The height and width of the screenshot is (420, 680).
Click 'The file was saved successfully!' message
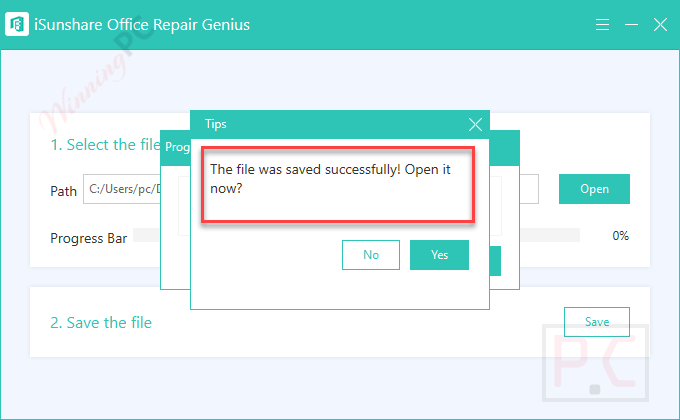[x=330, y=178]
